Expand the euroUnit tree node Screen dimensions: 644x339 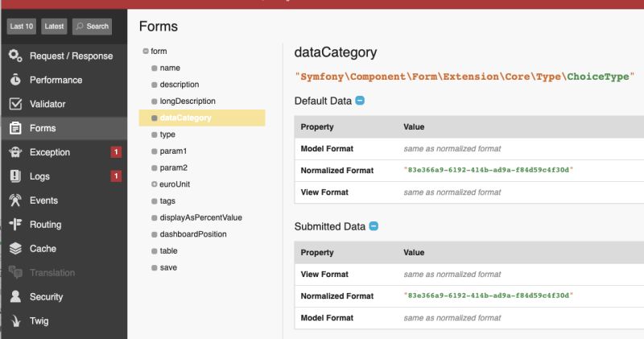(154, 184)
